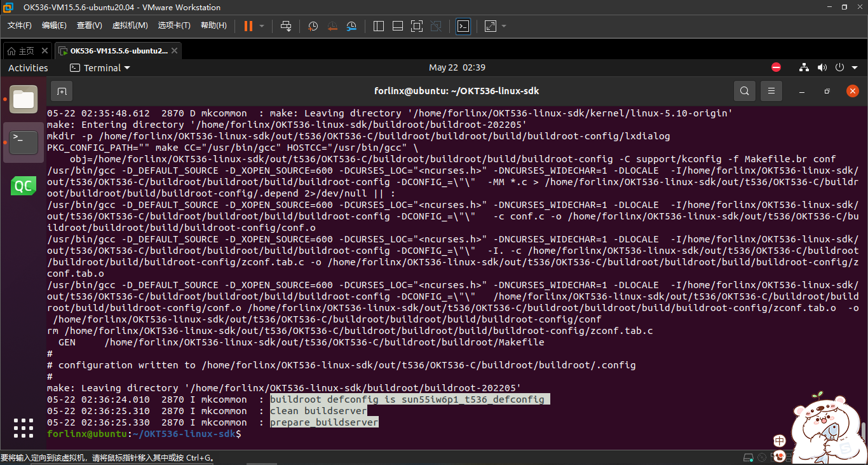Expand the Ubuntu system menu arrow
Screen dimensions: 868x465
(x=853, y=67)
